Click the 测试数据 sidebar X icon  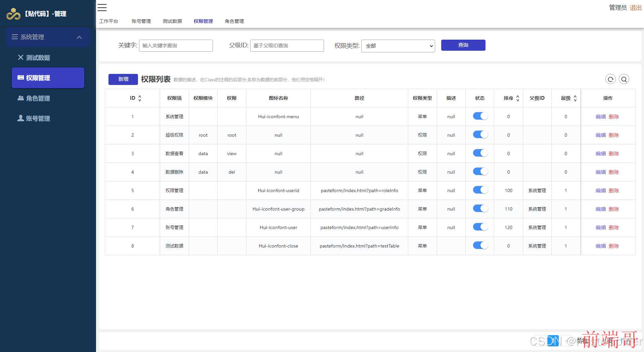(20, 57)
